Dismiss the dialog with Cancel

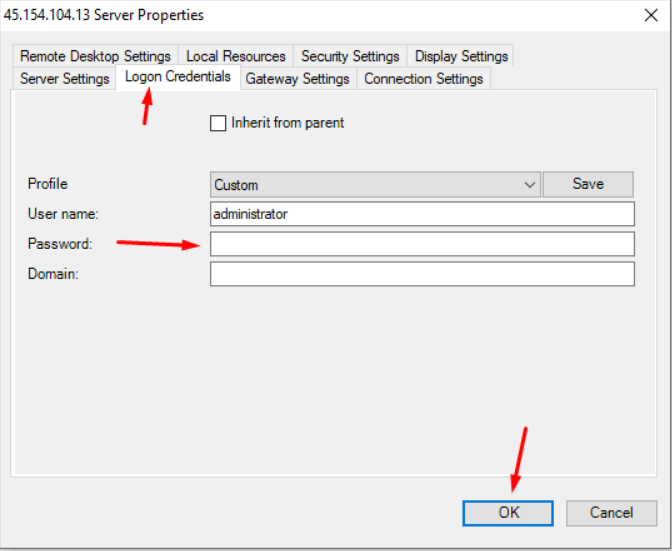point(611,512)
